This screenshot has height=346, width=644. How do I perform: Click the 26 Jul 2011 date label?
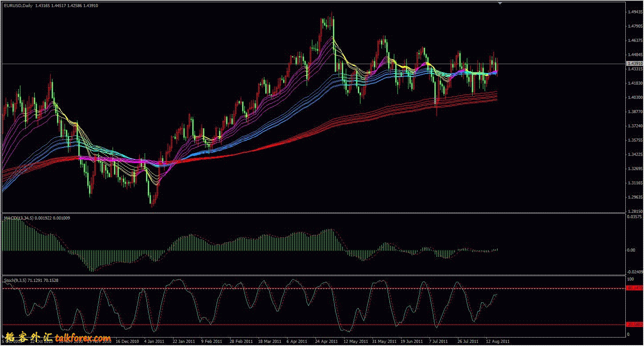click(468, 342)
